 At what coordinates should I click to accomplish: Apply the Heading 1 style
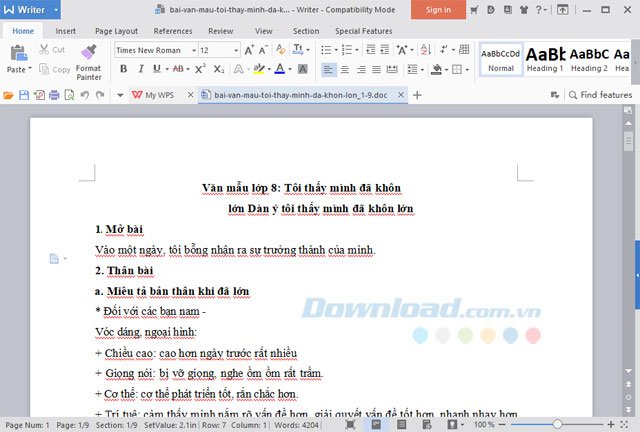click(545, 60)
